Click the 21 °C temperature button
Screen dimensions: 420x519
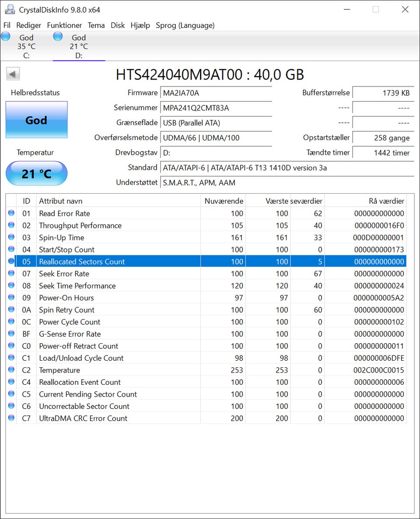click(x=36, y=174)
